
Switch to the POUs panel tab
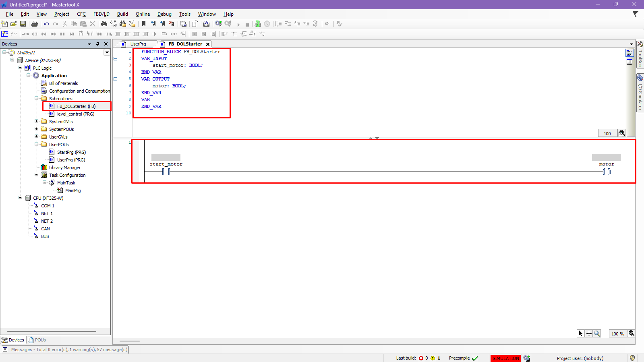(37, 340)
